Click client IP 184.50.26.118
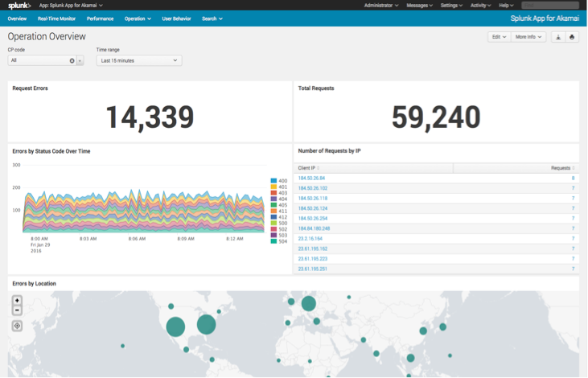The image size is (588, 378). click(313, 199)
